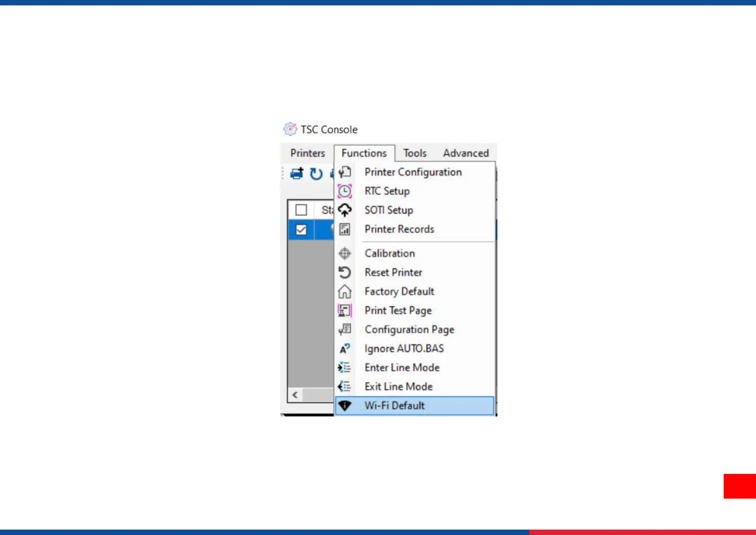Open Printer Records entry
This screenshot has width=756, height=535.
click(415, 229)
